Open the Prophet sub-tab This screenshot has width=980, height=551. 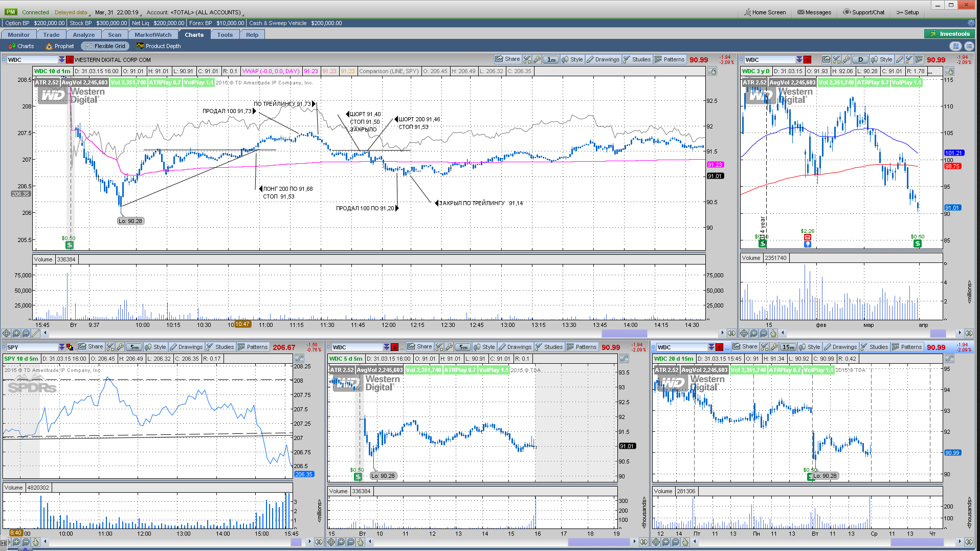tap(59, 46)
